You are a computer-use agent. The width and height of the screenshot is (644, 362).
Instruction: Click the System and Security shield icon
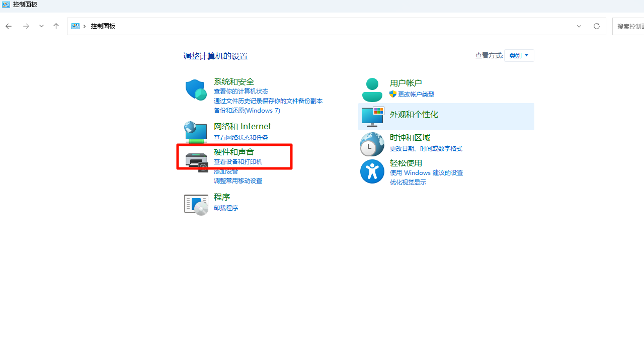(x=196, y=90)
